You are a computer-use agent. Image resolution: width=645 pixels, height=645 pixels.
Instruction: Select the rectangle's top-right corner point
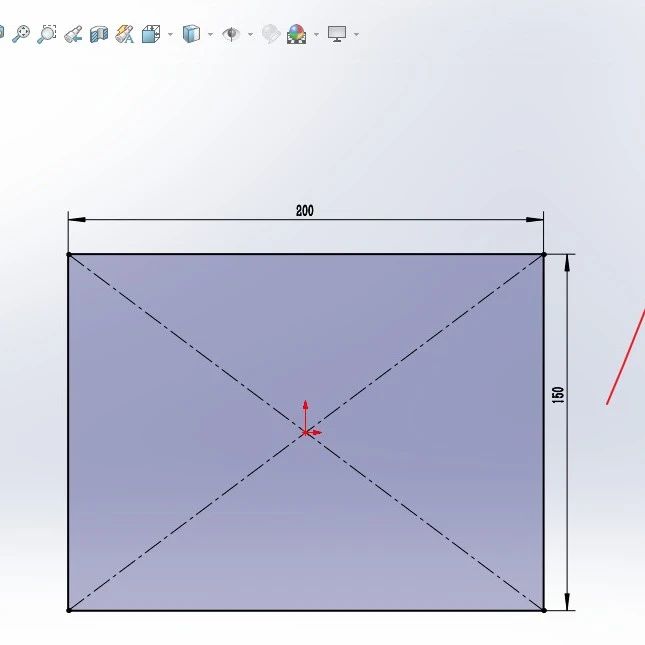[x=544, y=255]
